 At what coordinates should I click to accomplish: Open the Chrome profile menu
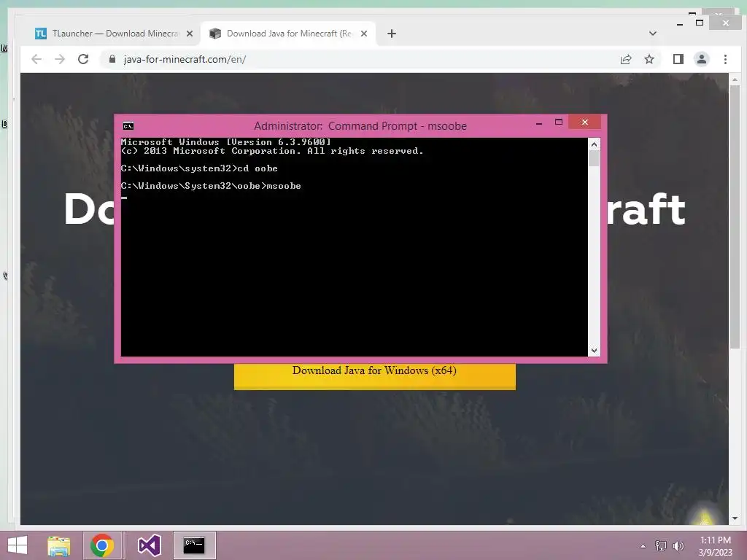point(702,59)
